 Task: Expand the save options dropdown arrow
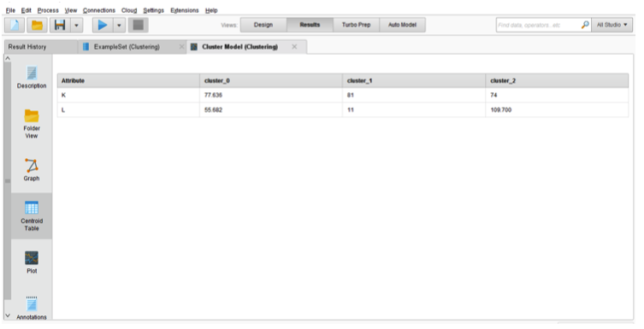pos(76,25)
